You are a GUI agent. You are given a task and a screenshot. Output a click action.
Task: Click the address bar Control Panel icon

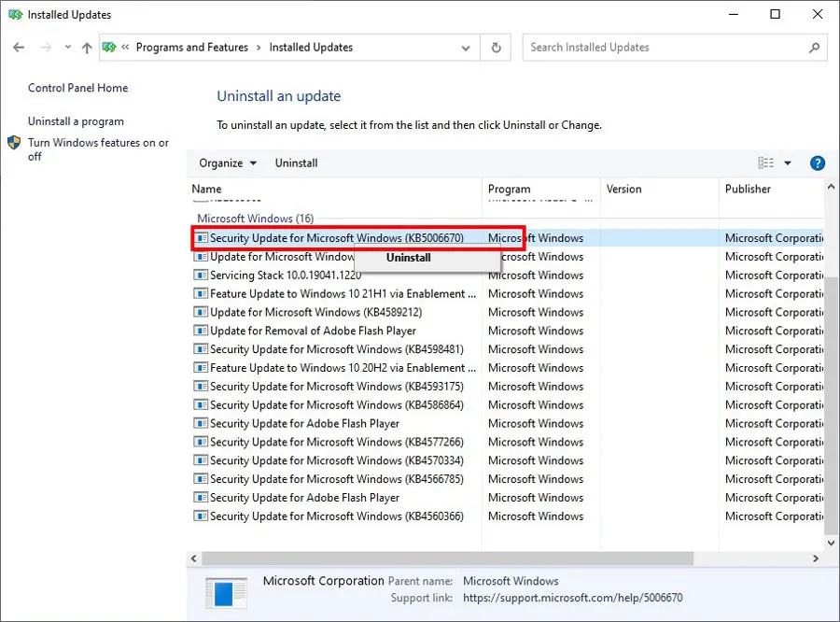(x=109, y=48)
